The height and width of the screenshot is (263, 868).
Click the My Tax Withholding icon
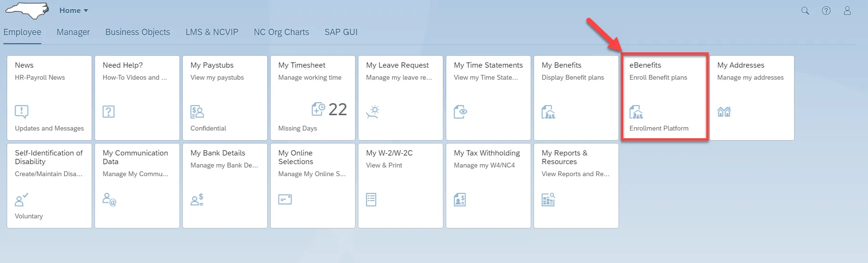coord(460,200)
